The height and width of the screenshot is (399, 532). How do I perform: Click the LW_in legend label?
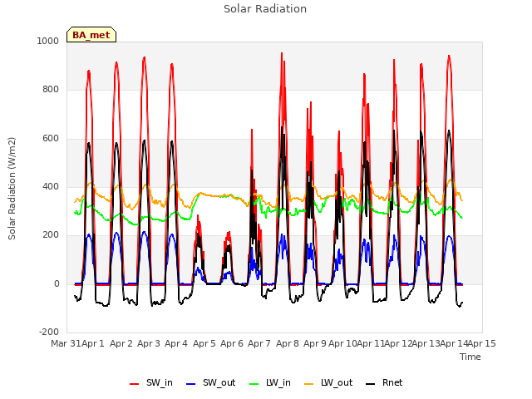(278, 382)
